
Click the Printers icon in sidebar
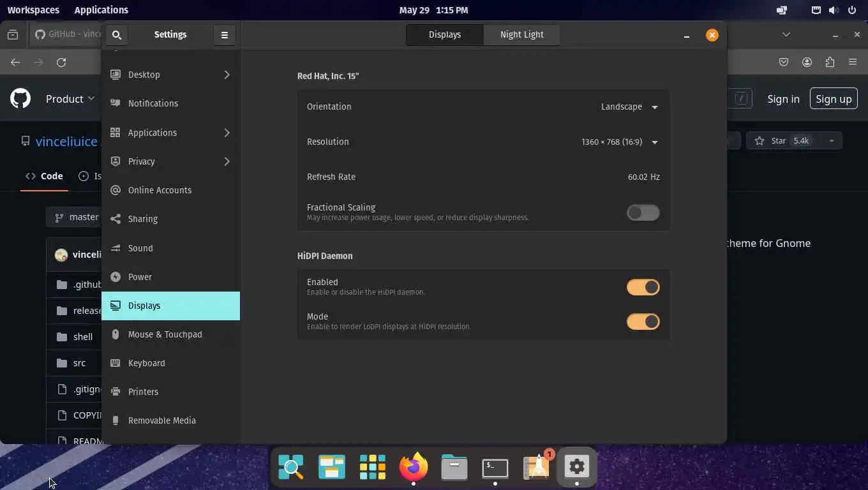[116, 392]
